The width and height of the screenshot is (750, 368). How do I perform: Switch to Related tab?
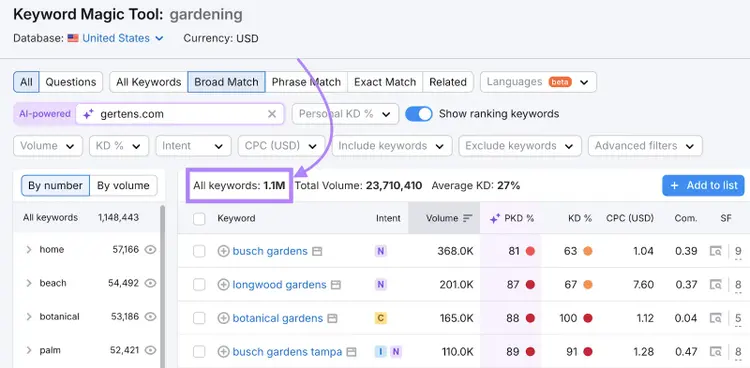(448, 82)
